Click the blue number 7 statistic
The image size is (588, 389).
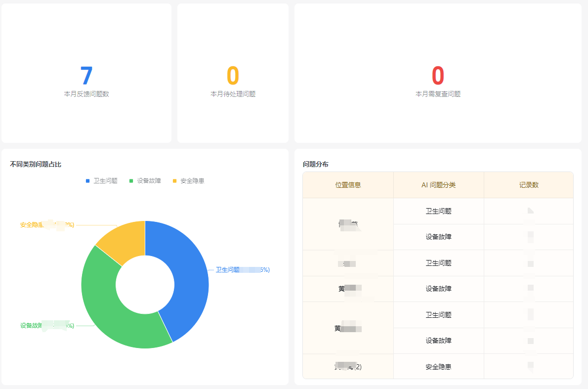[x=86, y=76]
